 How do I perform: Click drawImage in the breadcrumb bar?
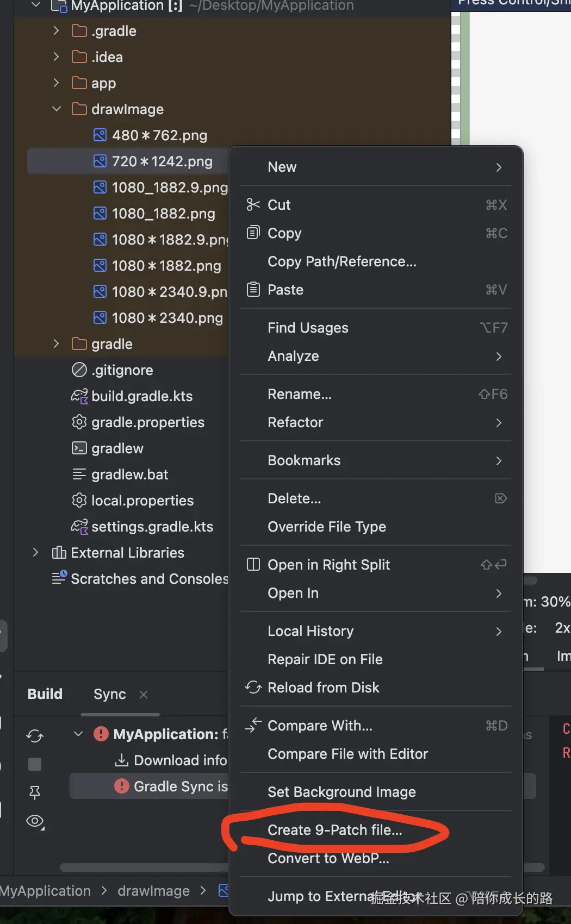click(x=153, y=891)
